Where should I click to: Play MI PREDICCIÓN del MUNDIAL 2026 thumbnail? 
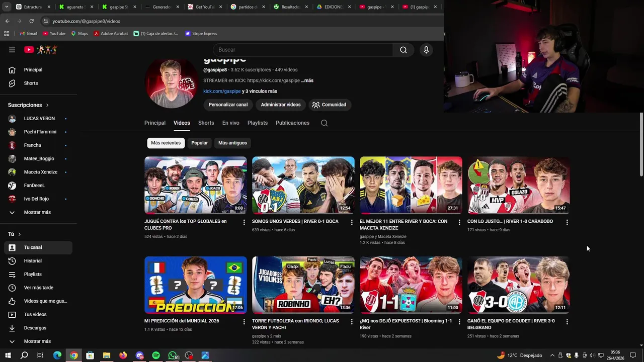point(196,285)
